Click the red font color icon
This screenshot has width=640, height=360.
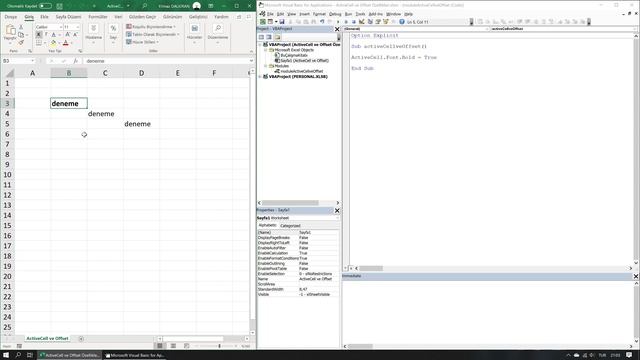click(x=65, y=43)
